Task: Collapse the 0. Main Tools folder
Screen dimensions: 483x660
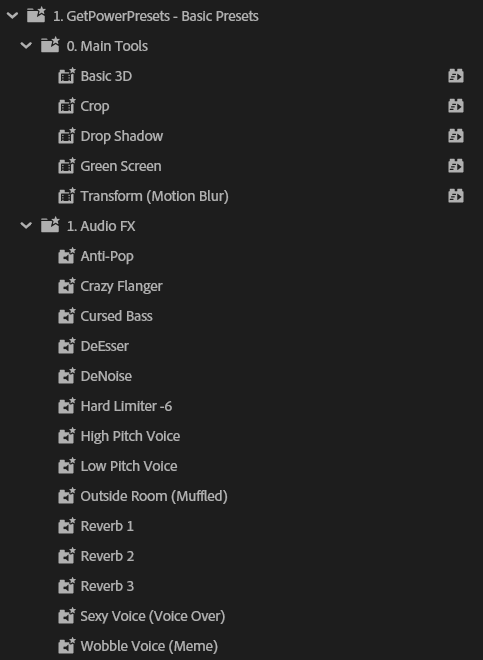Action: pyautogui.click(x=26, y=45)
